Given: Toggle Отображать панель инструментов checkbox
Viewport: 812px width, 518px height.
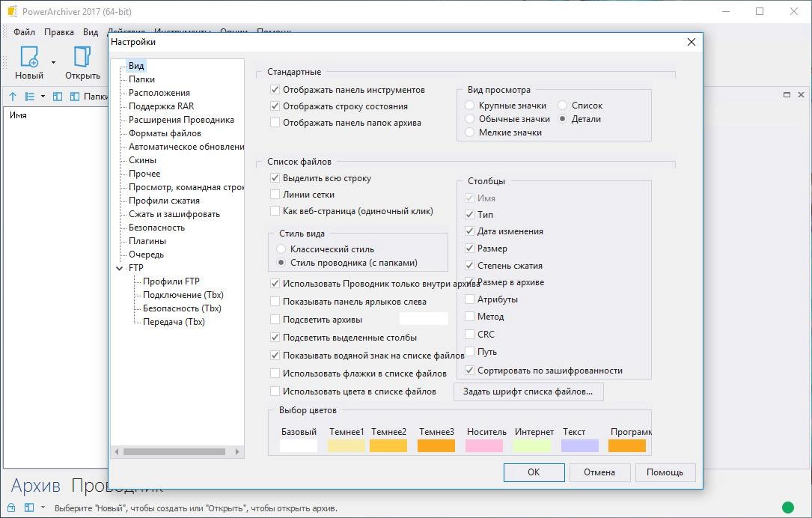Looking at the screenshot, I should click(x=275, y=90).
